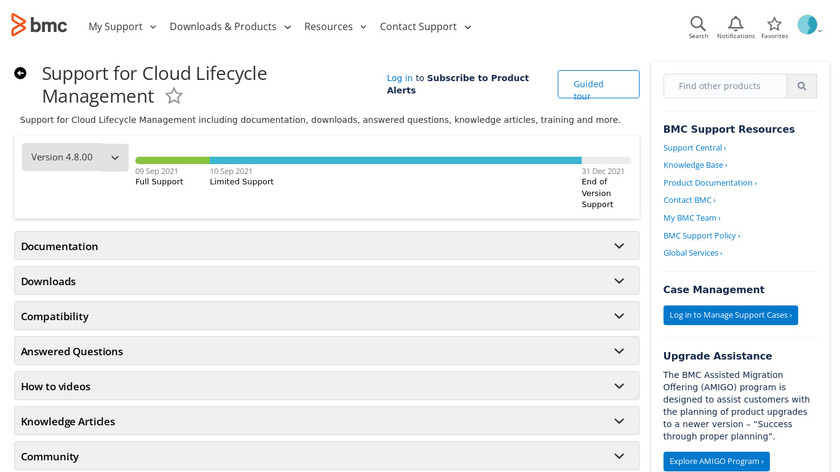The height and width of the screenshot is (472, 840).
Task: Open the My BMC Team link
Action: click(692, 218)
